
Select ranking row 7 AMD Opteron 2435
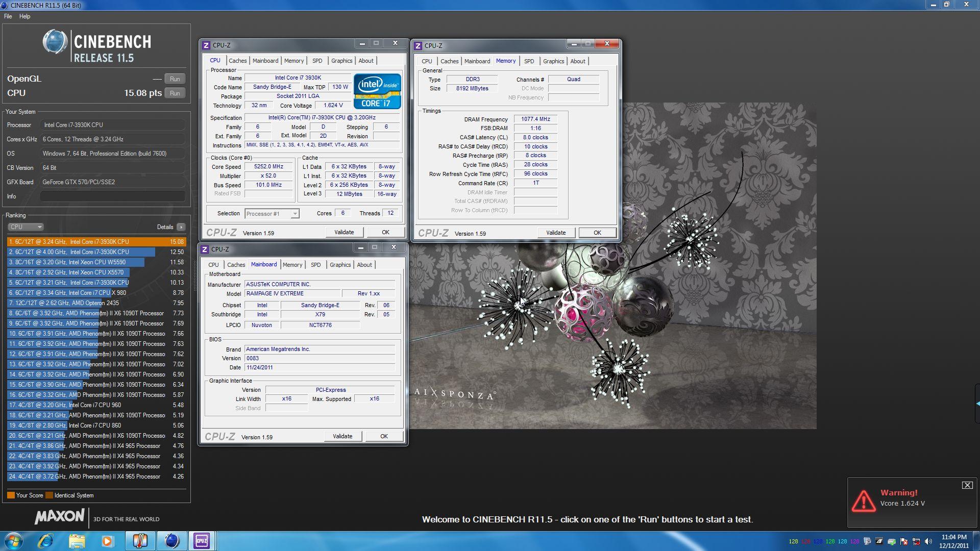point(96,303)
